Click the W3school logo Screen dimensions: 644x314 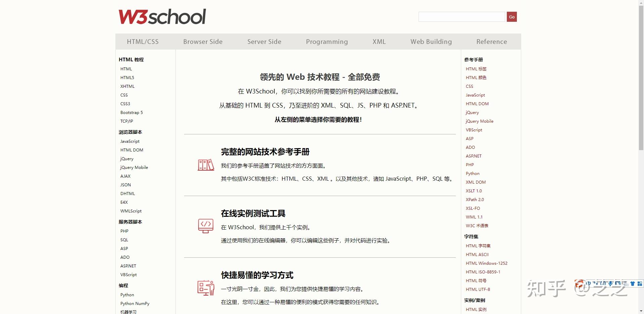[162, 17]
